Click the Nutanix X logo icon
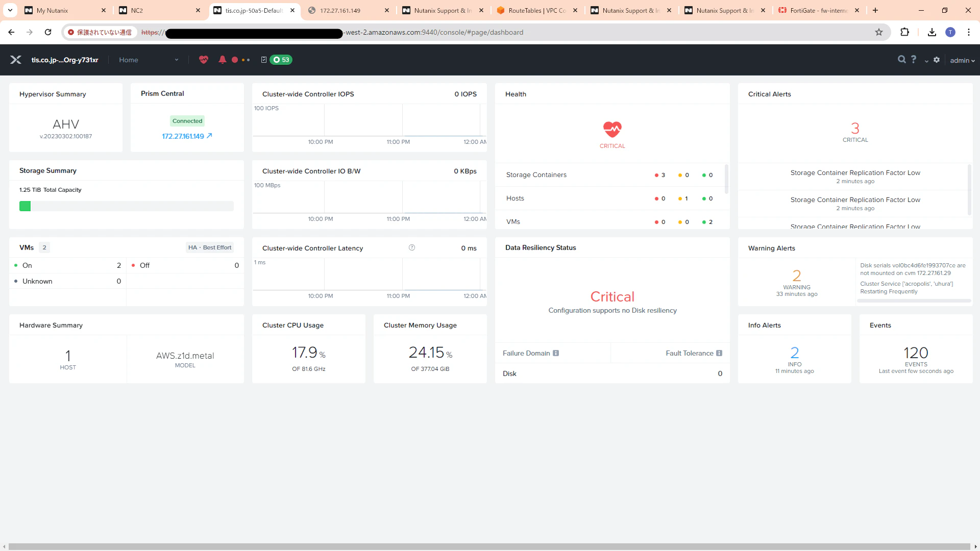 (x=16, y=60)
